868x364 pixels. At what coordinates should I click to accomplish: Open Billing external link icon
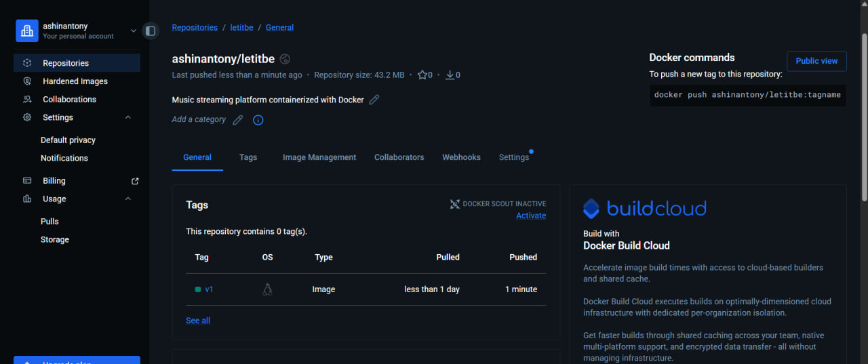135,181
